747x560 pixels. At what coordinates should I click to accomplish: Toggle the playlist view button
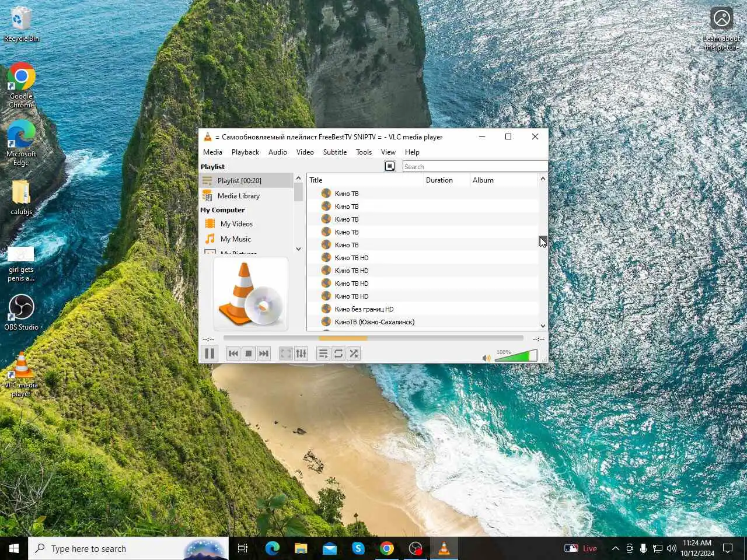pyautogui.click(x=323, y=353)
